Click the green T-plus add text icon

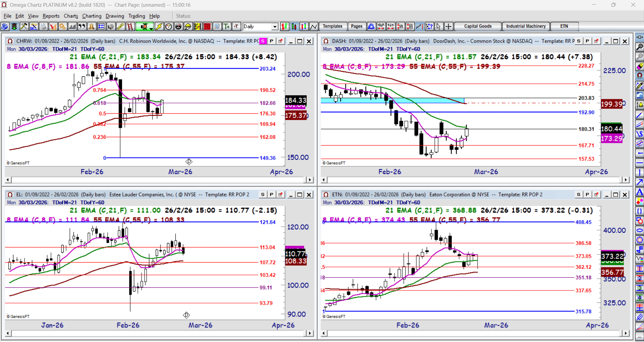(x=227, y=26)
